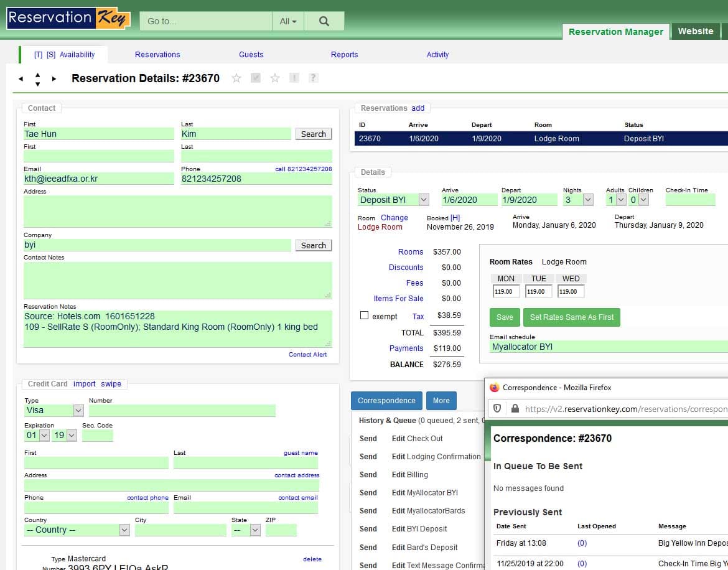
Task: Enable the exempt Tax checkbox
Action: tap(364, 315)
